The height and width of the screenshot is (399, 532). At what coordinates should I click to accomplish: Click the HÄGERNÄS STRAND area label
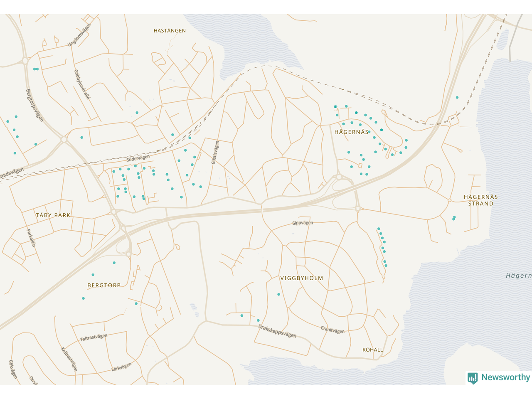click(481, 200)
